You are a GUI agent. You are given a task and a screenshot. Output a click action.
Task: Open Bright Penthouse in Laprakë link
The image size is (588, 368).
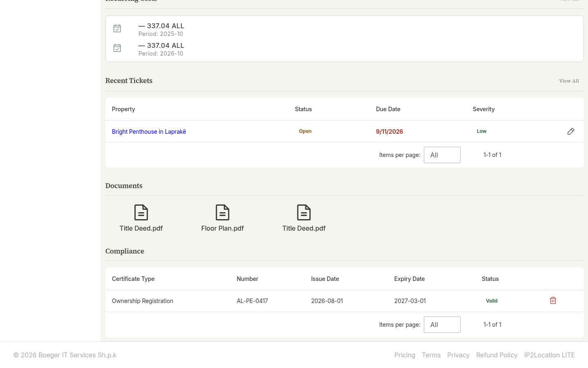pos(149,132)
